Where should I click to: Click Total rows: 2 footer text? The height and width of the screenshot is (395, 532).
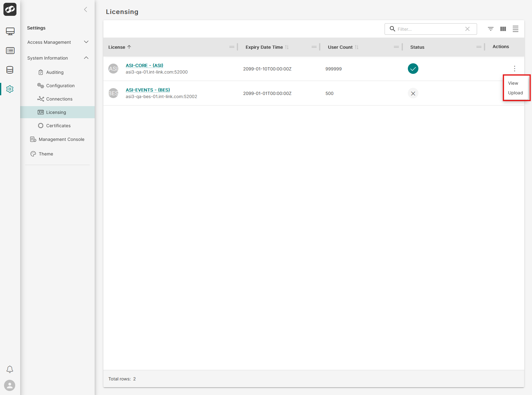(x=122, y=379)
